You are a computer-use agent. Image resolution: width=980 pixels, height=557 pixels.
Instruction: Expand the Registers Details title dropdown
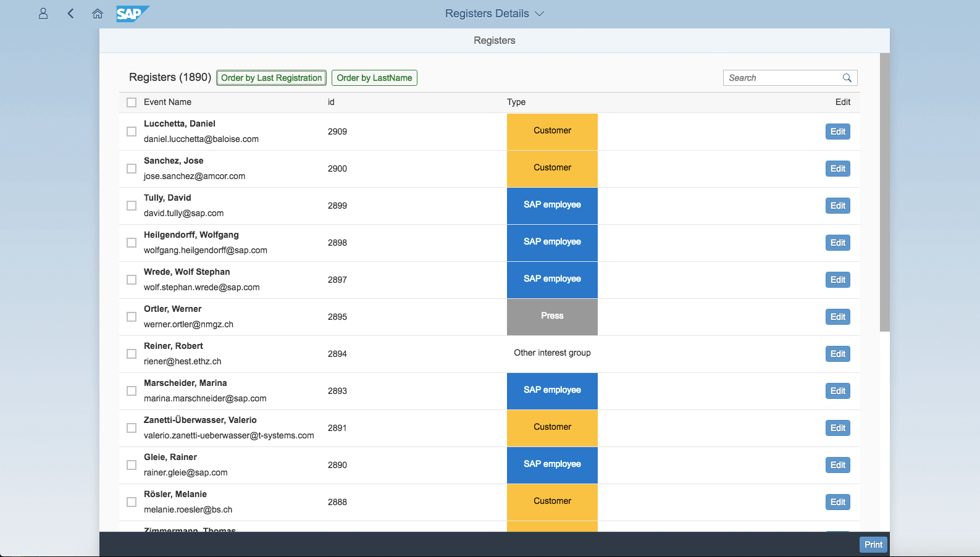point(539,14)
